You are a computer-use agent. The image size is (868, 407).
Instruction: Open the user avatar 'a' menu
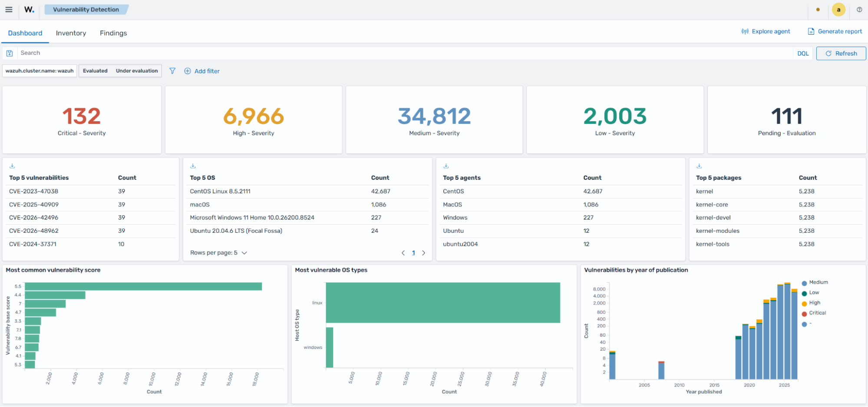(x=838, y=10)
